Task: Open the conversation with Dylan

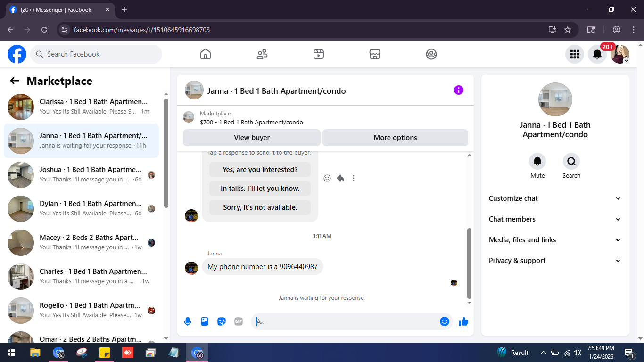Action: tap(81, 209)
